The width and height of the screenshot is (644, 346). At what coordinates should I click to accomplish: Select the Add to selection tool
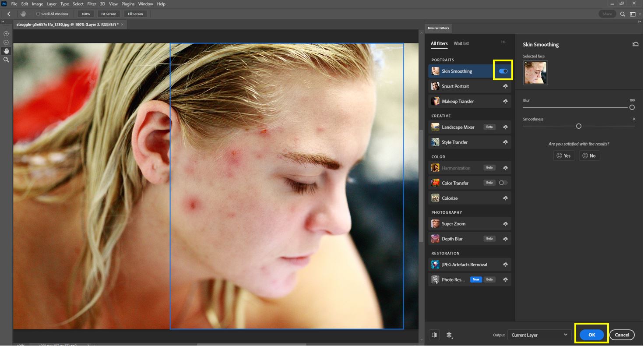pyautogui.click(x=6, y=34)
